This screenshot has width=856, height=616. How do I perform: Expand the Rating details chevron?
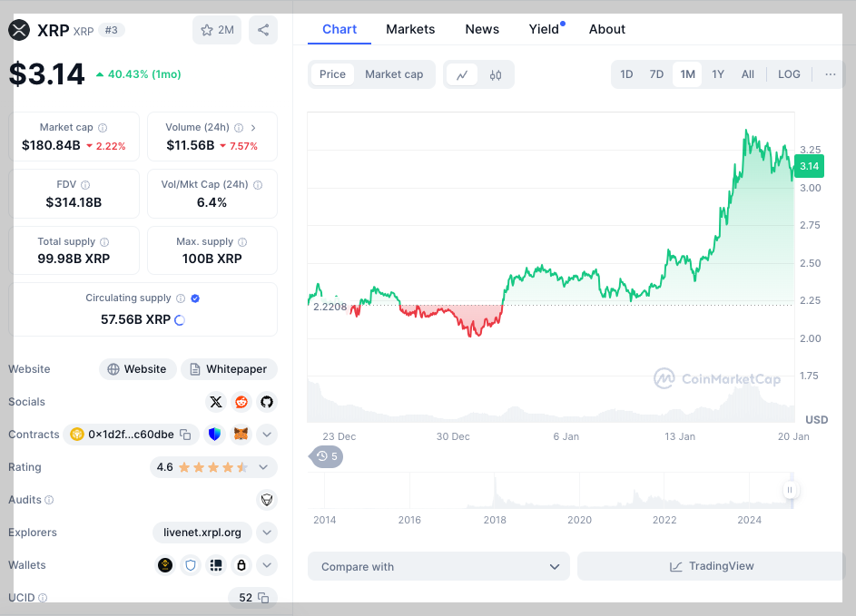[x=263, y=467]
